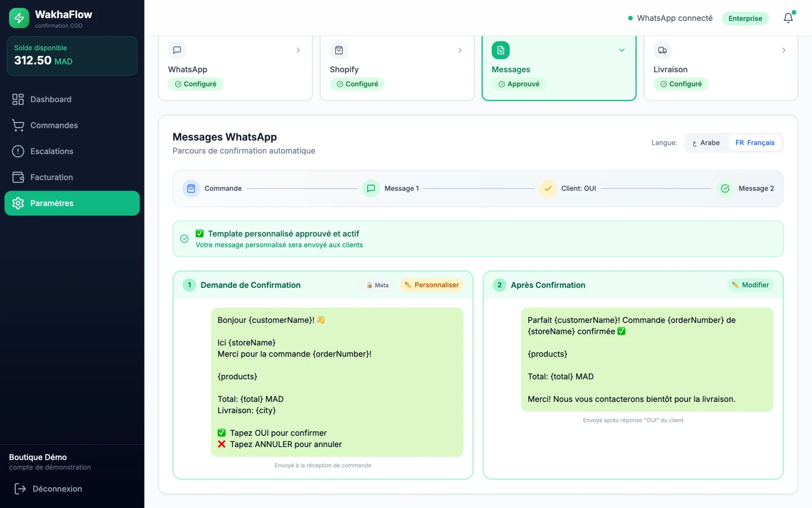Click Personnaliser on Demande de Confirmation
This screenshot has height=508, width=812.
point(431,285)
